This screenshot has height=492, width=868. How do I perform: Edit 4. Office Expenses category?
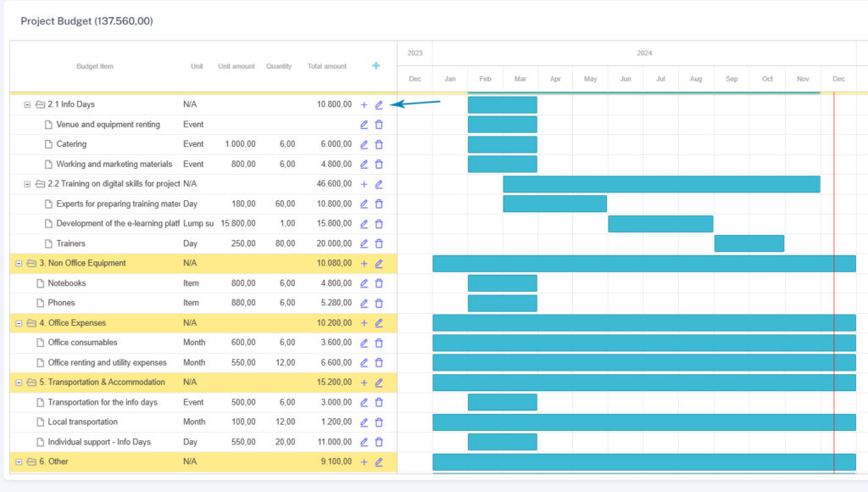point(379,323)
